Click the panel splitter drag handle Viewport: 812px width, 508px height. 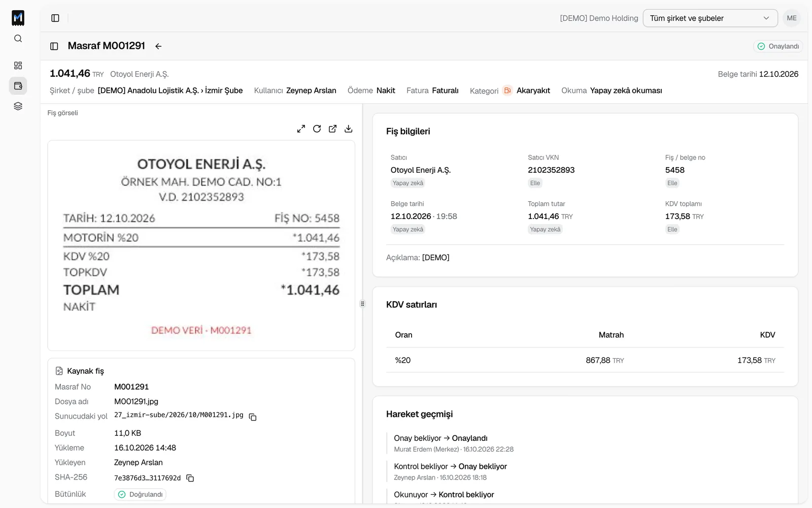[362, 304]
